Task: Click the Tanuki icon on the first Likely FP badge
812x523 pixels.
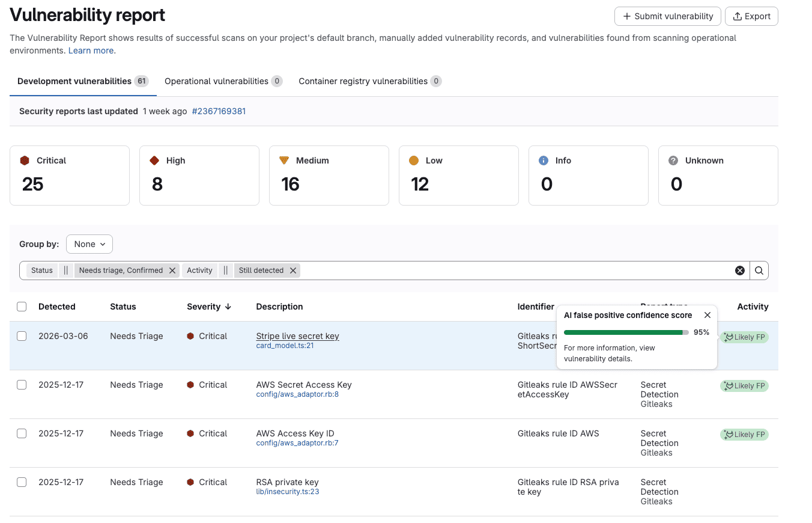Action: 729,337
